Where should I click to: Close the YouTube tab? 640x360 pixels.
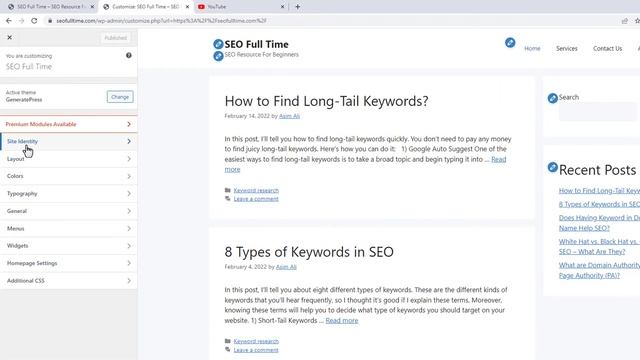pyautogui.click(x=282, y=7)
